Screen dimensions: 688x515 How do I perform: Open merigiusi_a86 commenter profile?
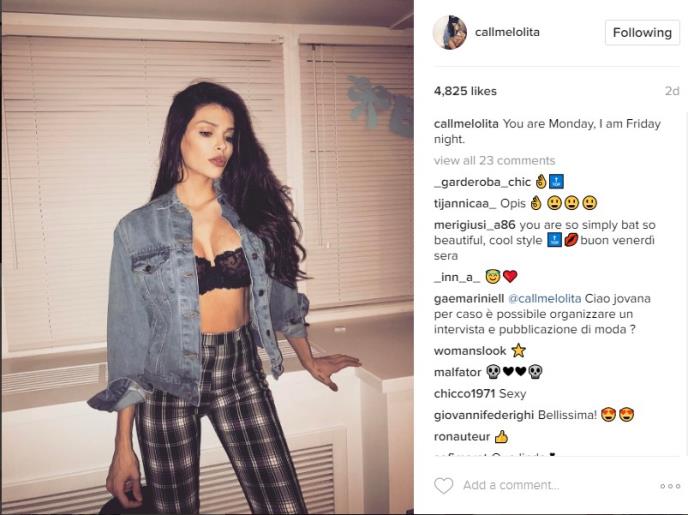tap(475, 225)
